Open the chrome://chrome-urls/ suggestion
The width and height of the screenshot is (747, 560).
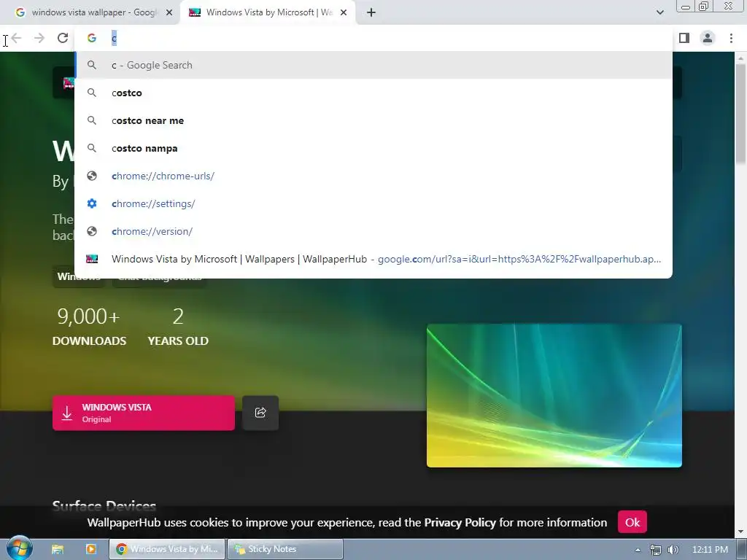373,176
